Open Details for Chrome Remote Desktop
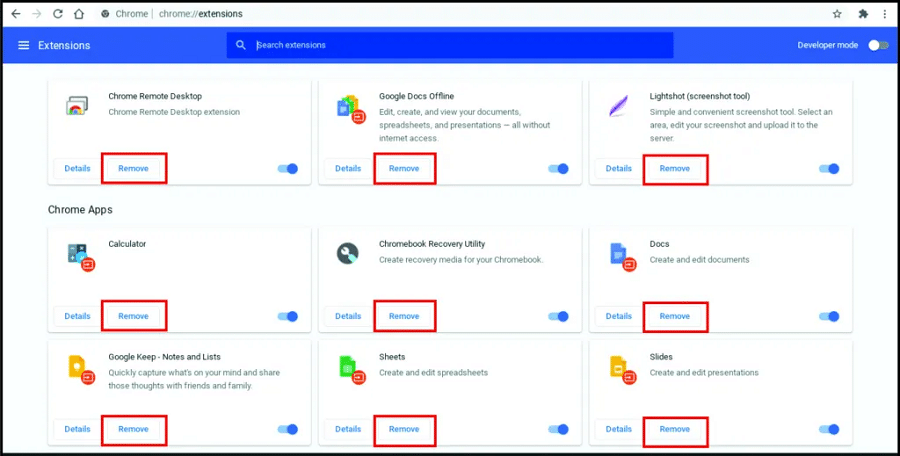900x456 pixels. coord(77,169)
